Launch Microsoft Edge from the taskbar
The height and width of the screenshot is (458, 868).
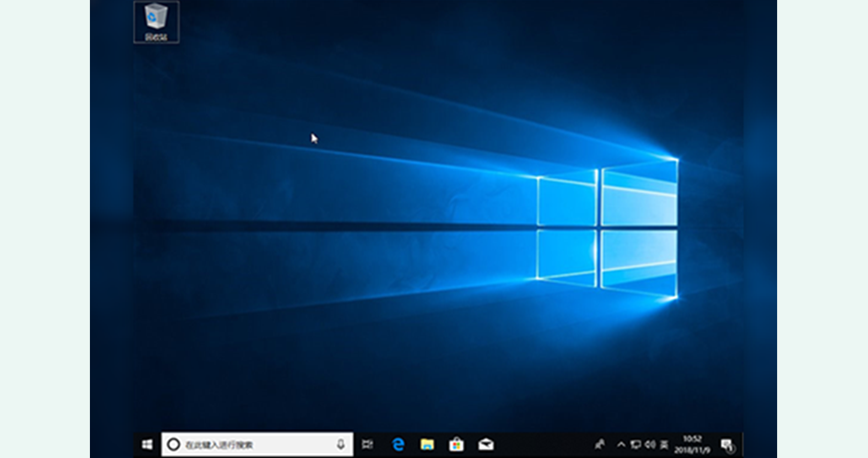coord(399,445)
